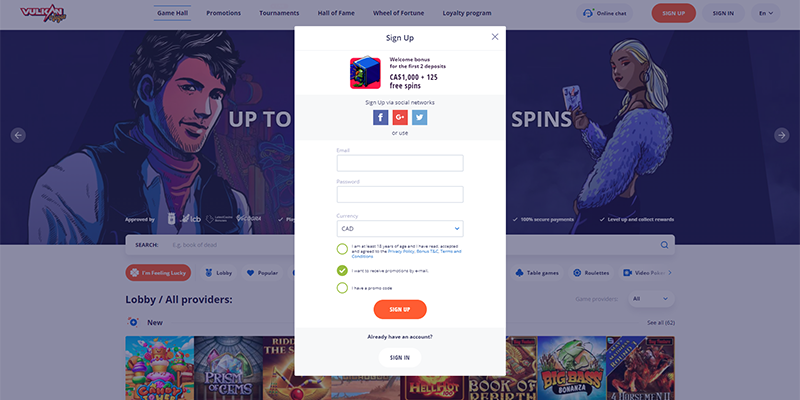Expand the En language selector
The width and height of the screenshot is (800, 400).
pyautogui.click(x=766, y=13)
